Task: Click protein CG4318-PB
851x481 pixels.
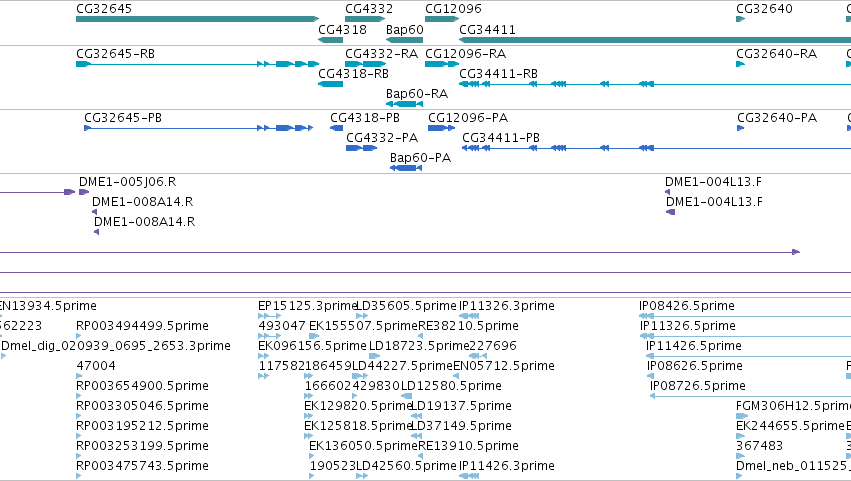Action: [336, 128]
